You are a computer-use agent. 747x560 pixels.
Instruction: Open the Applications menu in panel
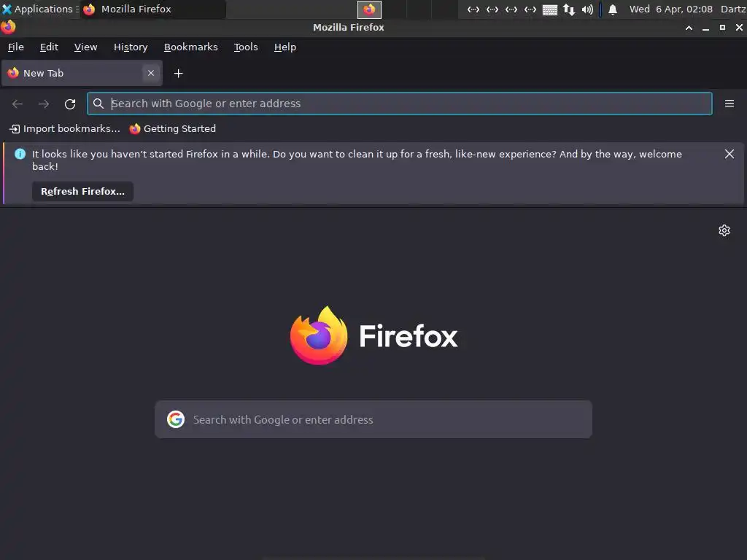39,9
